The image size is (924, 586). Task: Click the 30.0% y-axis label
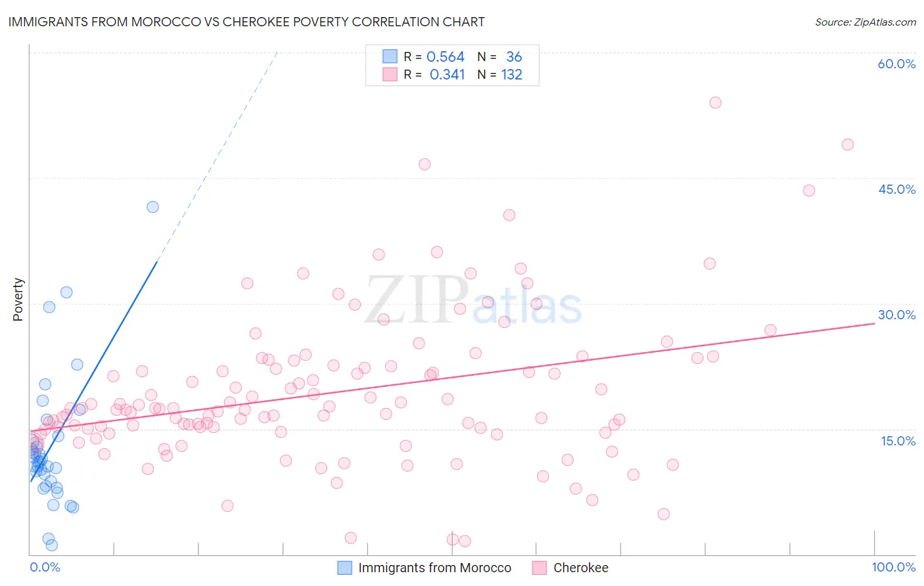point(896,315)
